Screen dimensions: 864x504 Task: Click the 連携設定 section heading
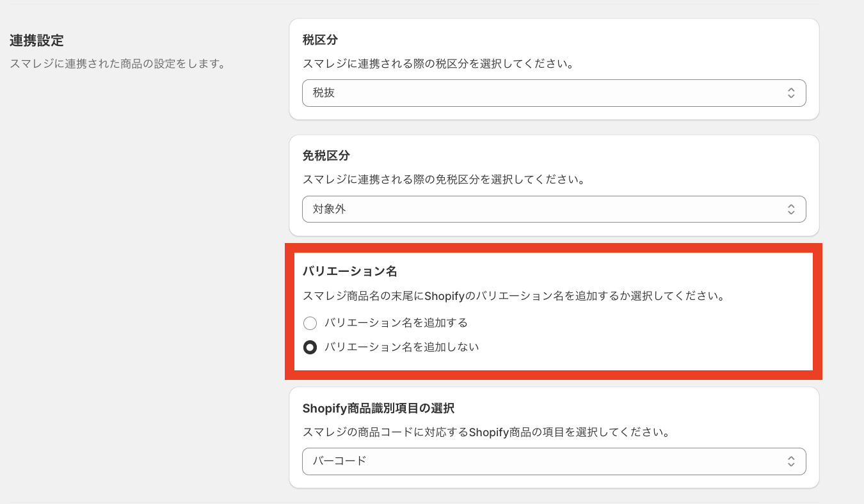pyautogui.click(x=36, y=41)
